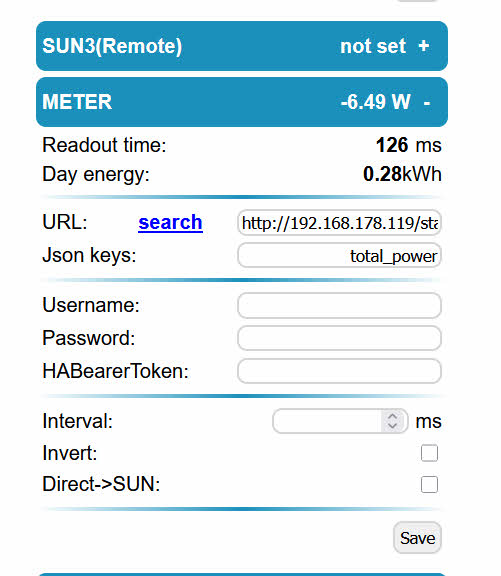The width and height of the screenshot is (501, 576).
Task: Click the not set status text
Action: (373, 46)
